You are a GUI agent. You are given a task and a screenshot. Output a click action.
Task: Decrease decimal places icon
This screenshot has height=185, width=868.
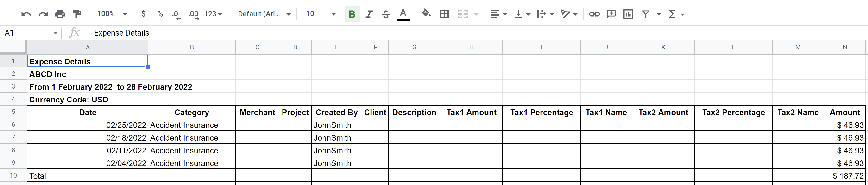(176, 14)
